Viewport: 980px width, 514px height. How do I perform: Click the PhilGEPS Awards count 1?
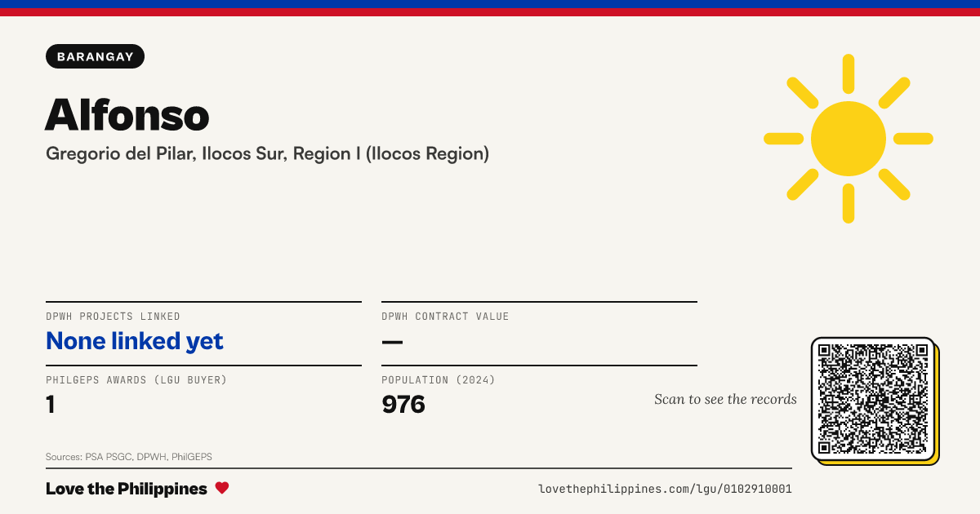pyautogui.click(x=51, y=404)
